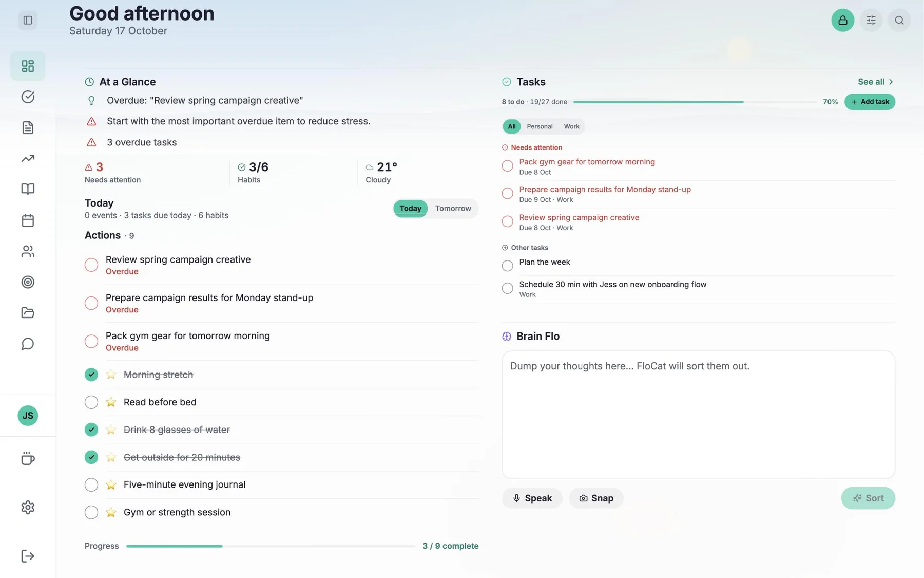Open the folder icon in sidebar
Image resolution: width=924 pixels, height=578 pixels.
[x=28, y=313]
